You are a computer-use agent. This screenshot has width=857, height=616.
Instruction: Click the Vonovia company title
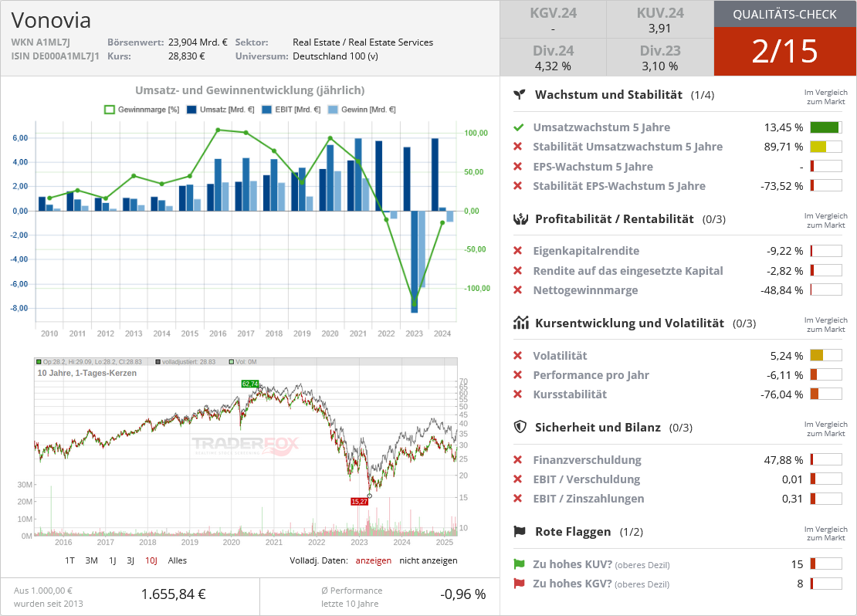tap(51, 20)
